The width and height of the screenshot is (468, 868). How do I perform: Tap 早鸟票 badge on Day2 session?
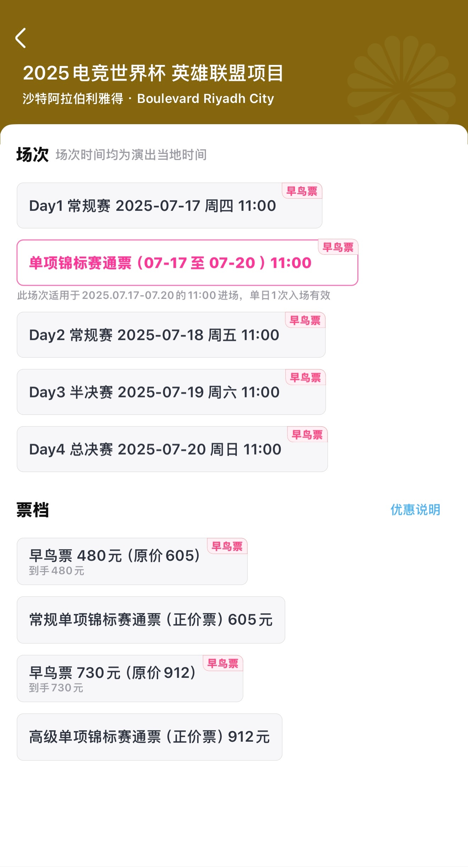pyautogui.click(x=305, y=320)
